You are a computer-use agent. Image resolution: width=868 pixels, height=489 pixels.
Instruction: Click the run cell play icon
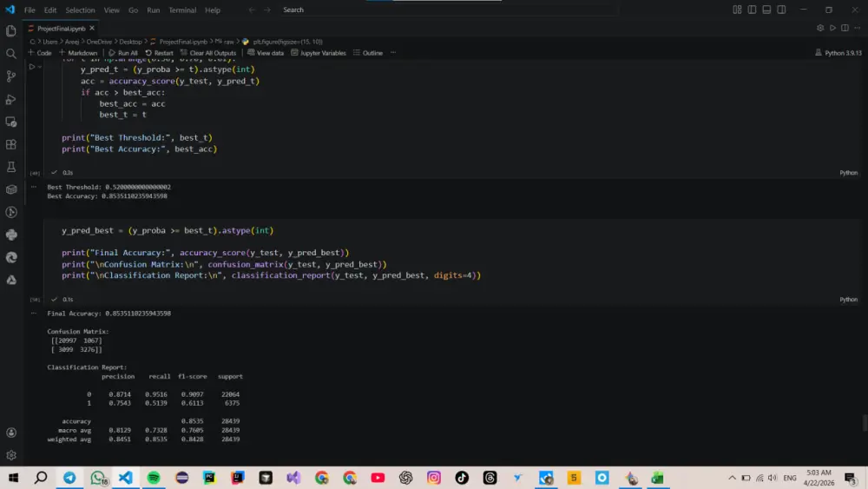[32, 67]
